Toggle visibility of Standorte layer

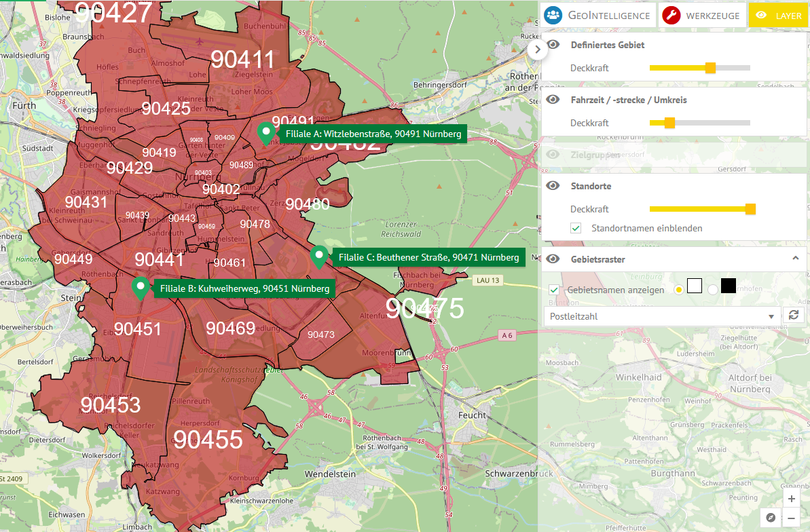pyautogui.click(x=553, y=185)
